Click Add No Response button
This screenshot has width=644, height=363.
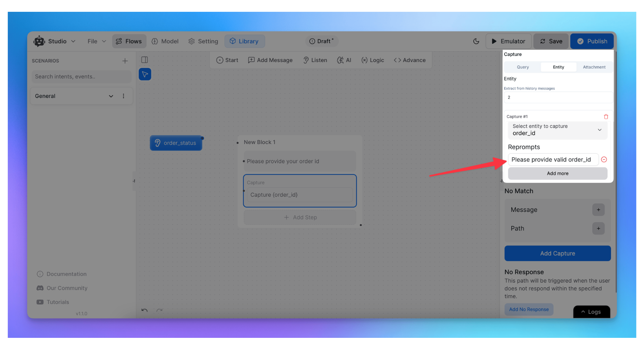(529, 310)
